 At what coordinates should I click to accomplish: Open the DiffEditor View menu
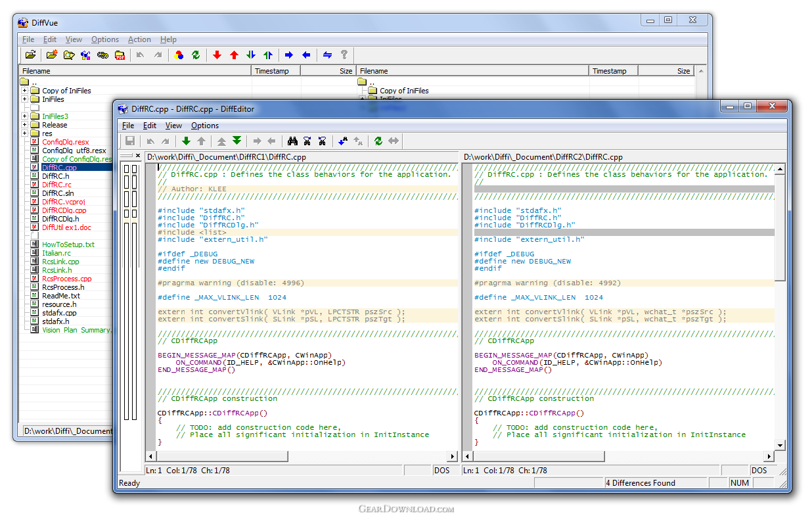coord(173,126)
